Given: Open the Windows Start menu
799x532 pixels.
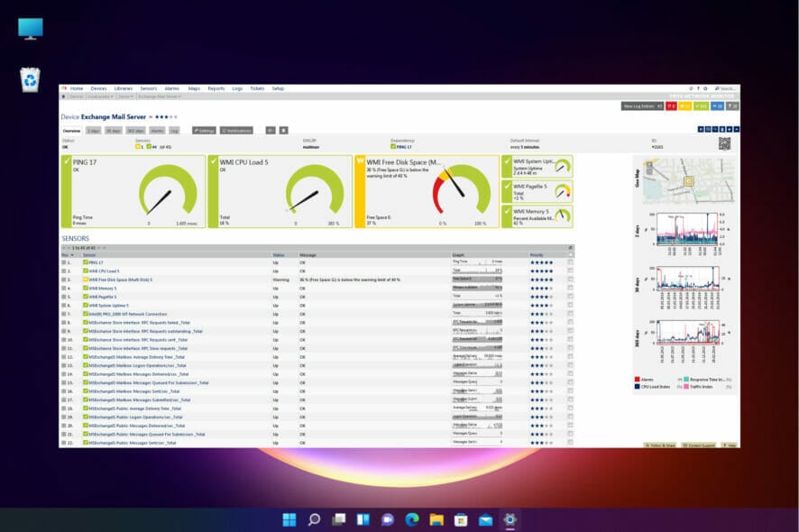Looking at the screenshot, I should 289,519.
